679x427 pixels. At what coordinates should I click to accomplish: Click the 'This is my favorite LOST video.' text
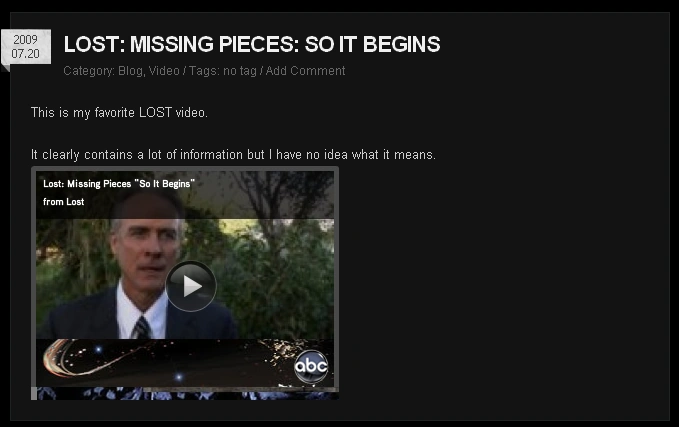120,113
